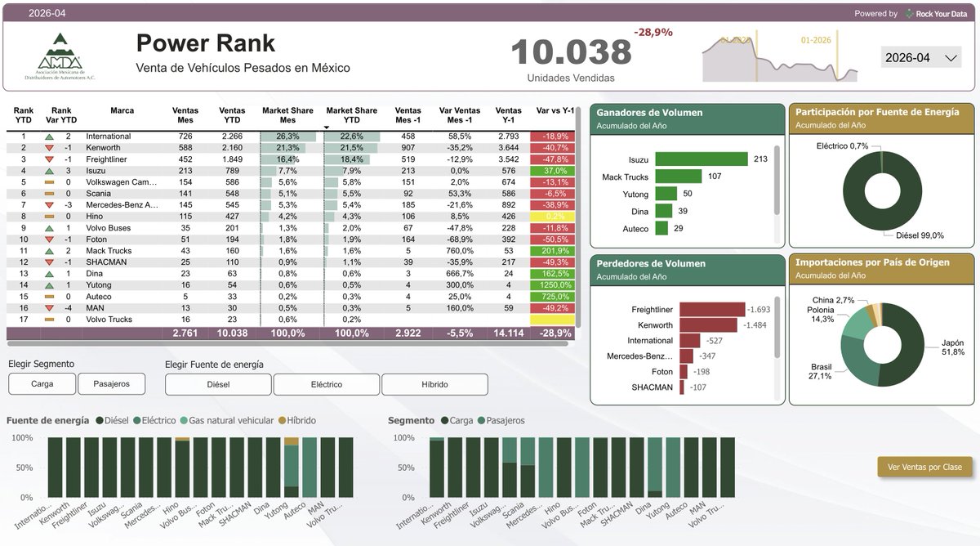Click the red down arrow for Freightliner
This screenshot has height=546, width=980.
(49, 159)
